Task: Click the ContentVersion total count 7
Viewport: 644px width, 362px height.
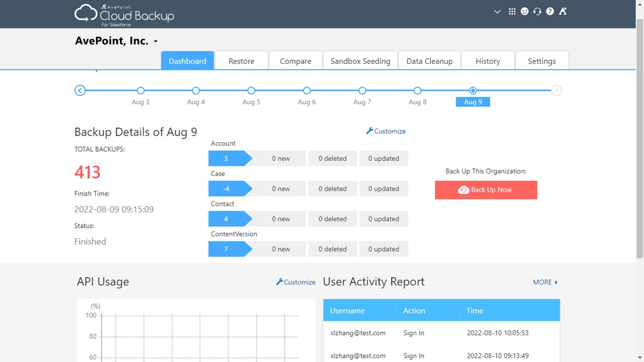Action: (230, 249)
